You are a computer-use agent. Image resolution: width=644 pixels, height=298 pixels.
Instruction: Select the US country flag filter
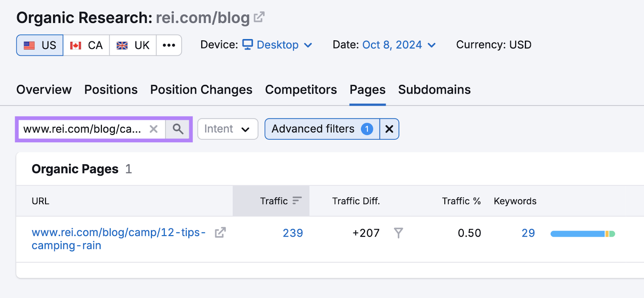tap(39, 45)
